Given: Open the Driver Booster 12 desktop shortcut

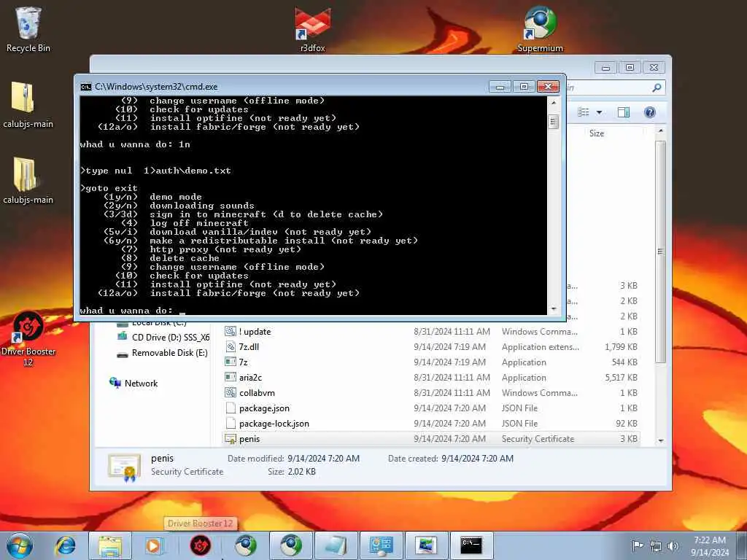Looking at the screenshot, I should coord(28,338).
